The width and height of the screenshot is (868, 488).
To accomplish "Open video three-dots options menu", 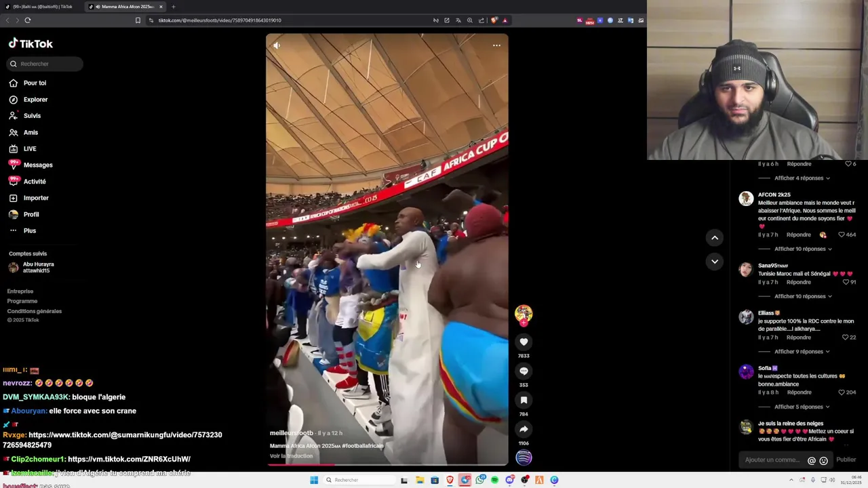I will pyautogui.click(x=496, y=45).
